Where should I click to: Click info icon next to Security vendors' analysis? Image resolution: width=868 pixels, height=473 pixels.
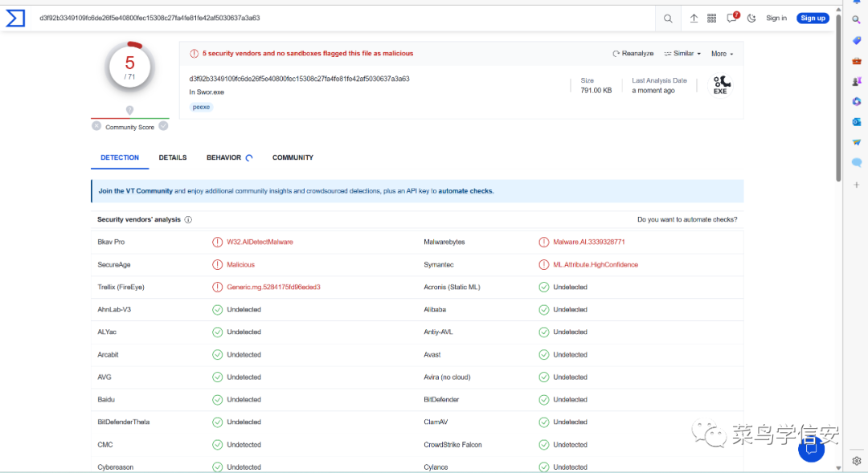[x=188, y=219]
